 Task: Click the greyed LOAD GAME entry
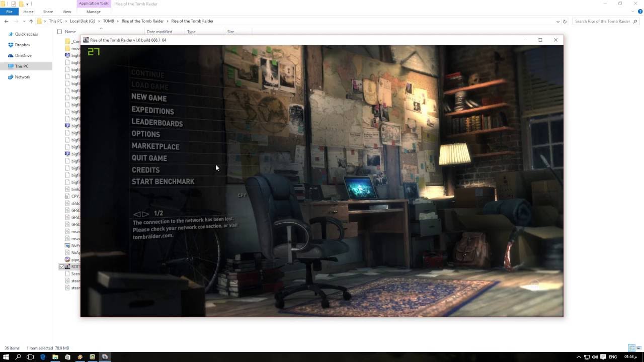(149, 85)
